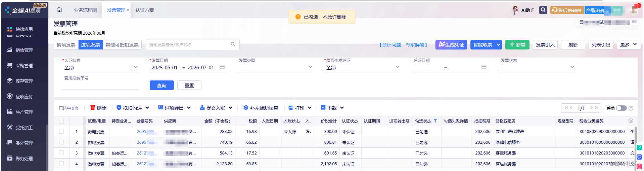Click the 列表引出 button
The image size is (644, 171).
tap(601, 44)
